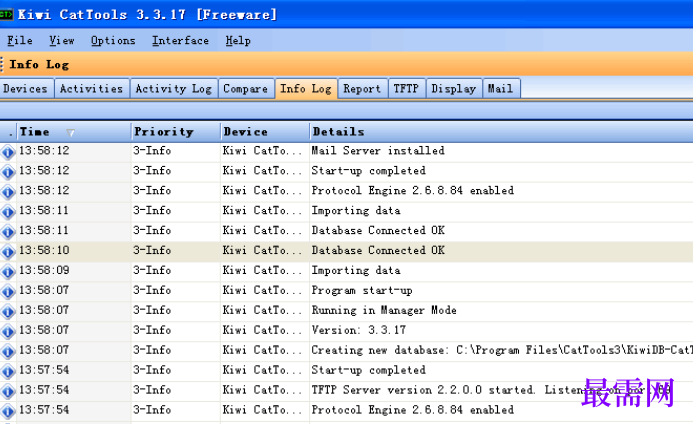The height and width of the screenshot is (424, 693).
Task: Click info icon of highlighted 13:58:10 row
Action: (8, 251)
